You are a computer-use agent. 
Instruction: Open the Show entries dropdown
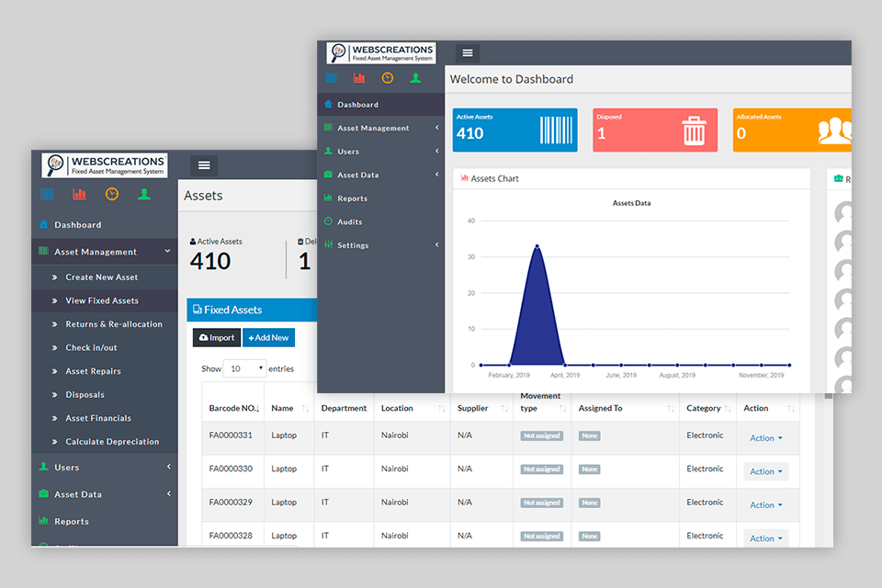coord(244,367)
